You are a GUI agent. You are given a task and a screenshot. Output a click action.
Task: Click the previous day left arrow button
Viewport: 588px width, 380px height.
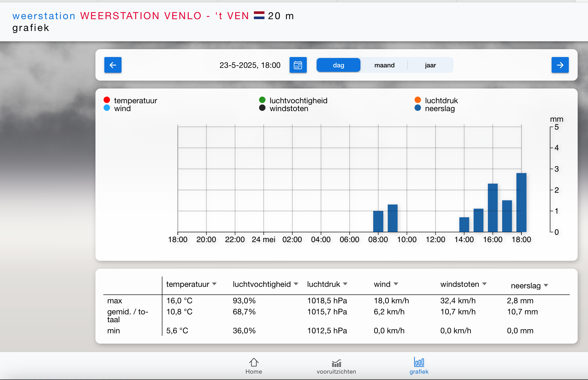click(x=113, y=65)
